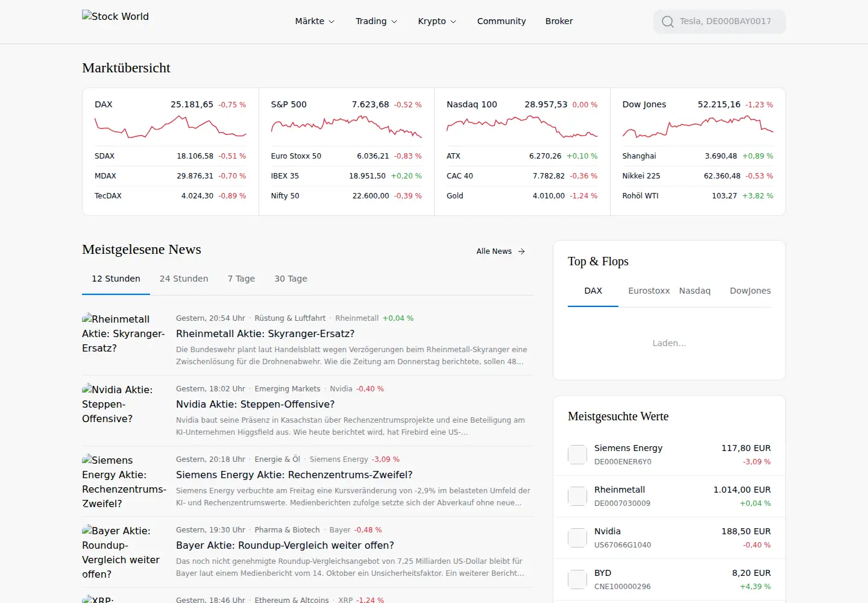Screen dimensions: 868x603
Task: Open the BYD logo in Meistgesuchte Werte
Action: pos(577,579)
